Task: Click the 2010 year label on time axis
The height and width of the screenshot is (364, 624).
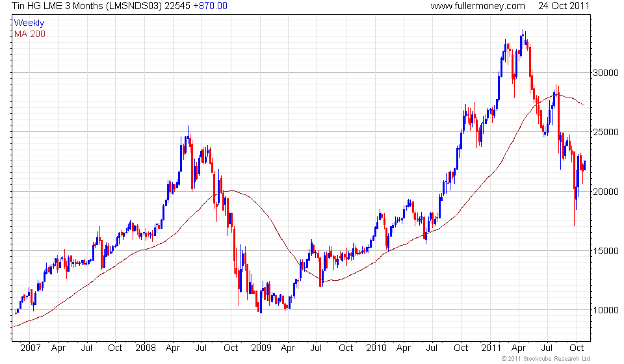Action: point(376,348)
